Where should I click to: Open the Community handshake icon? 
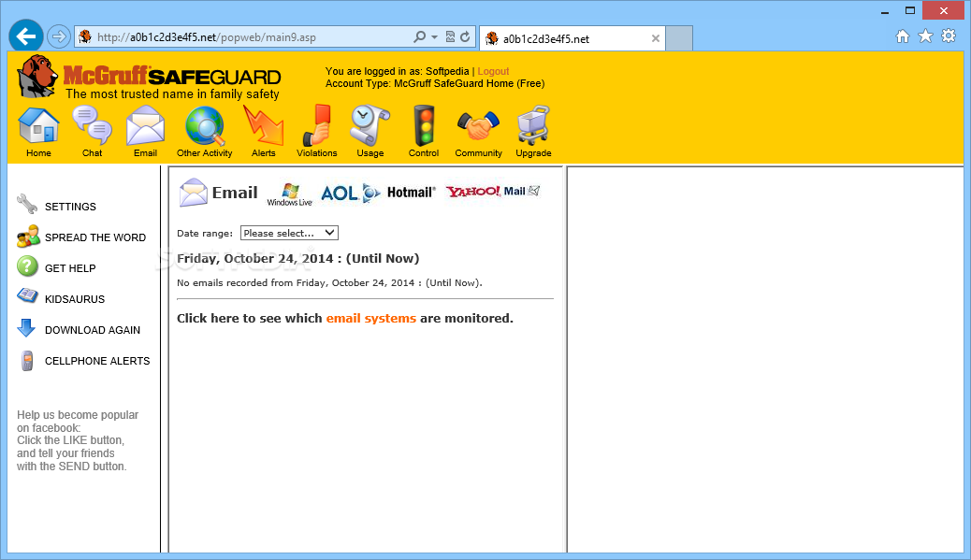click(478, 125)
